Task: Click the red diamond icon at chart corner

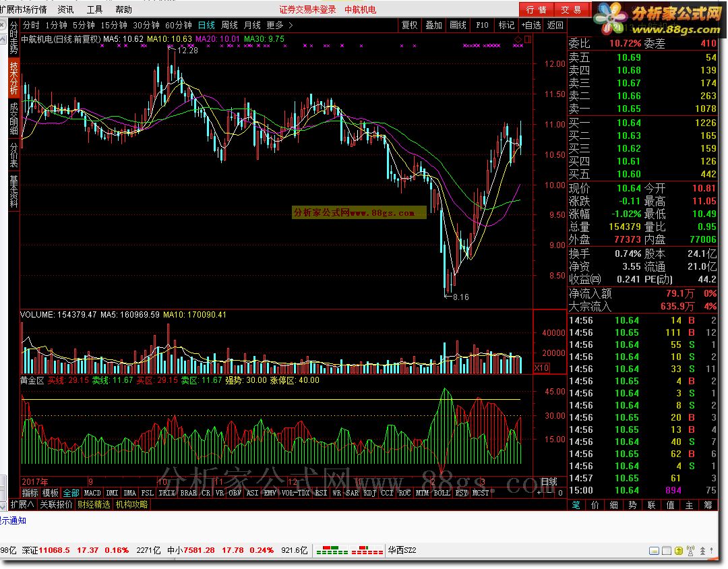Action: click(x=518, y=40)
